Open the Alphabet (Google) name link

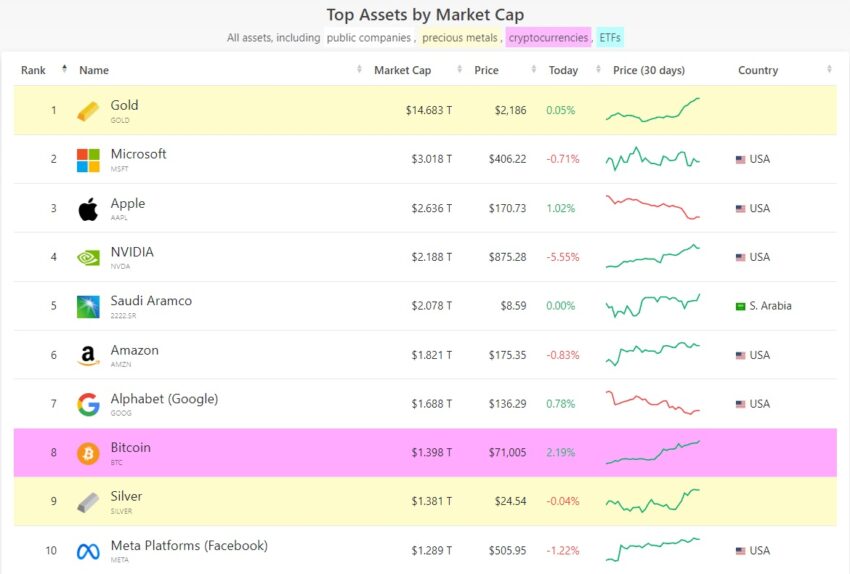tap(164, 399)
